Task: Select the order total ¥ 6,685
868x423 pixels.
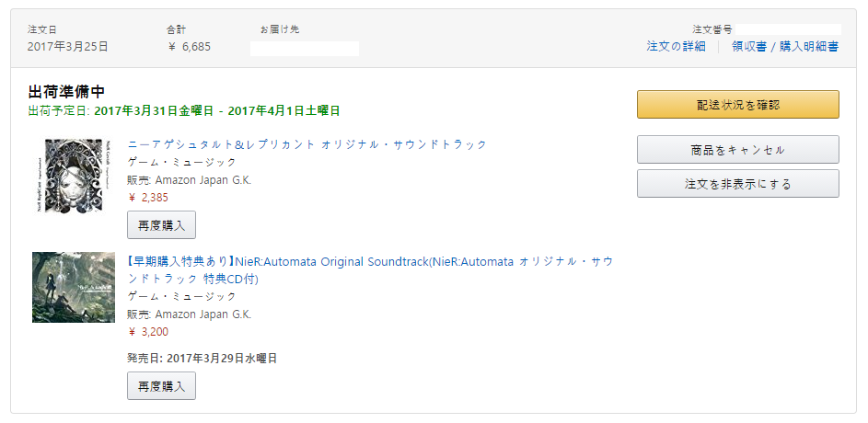Action: pos(189,47)
